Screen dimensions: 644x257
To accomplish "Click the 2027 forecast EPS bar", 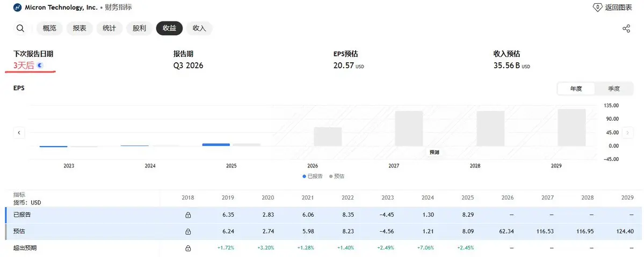I will click(x=409, y=129).
